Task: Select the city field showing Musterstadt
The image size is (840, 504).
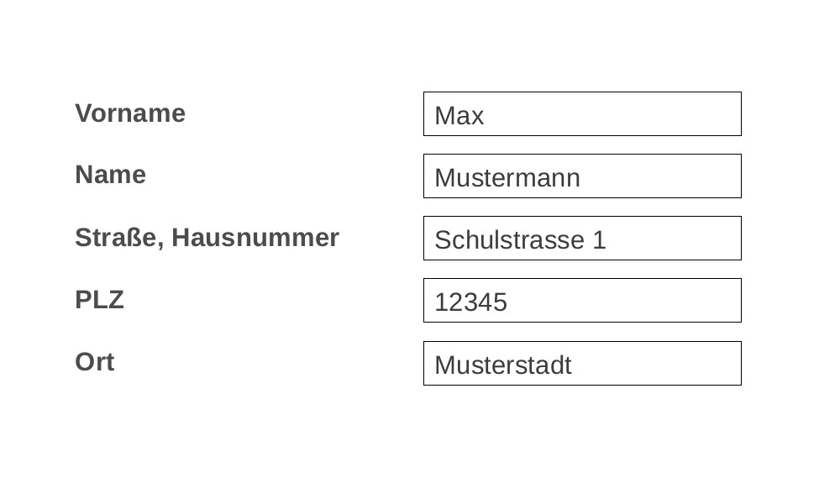Action: coord(582,363)
